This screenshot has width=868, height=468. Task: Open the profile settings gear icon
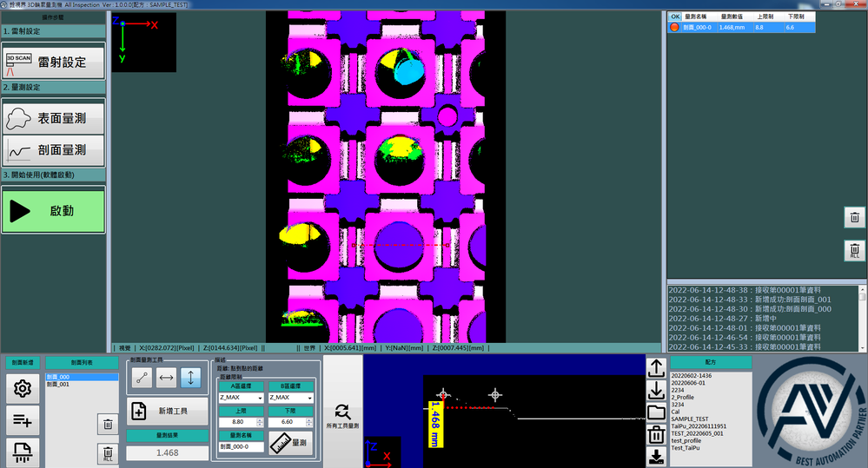(22, 390)
